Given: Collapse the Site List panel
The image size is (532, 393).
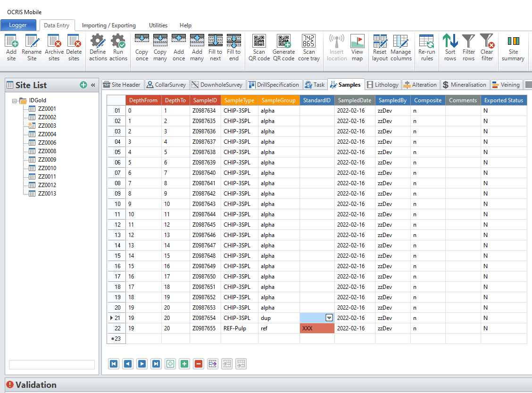Looking at the screenshot, I should point(93,85).
